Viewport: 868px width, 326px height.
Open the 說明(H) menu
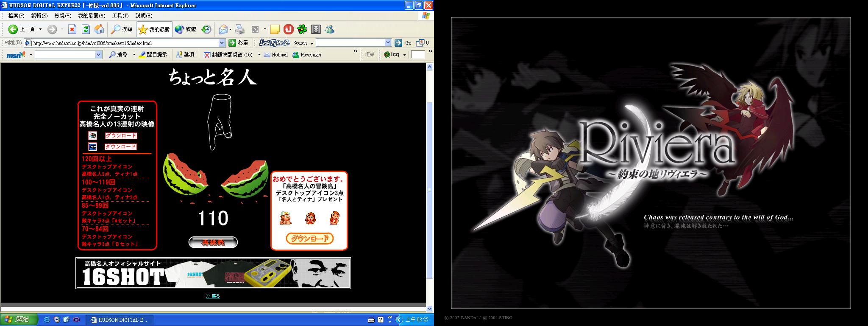coord(144,15)
